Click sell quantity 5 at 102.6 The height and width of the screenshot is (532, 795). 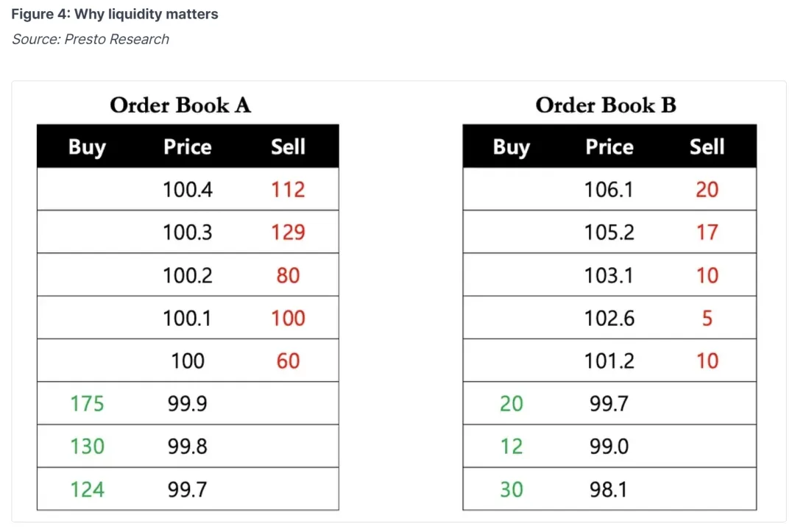707,318
